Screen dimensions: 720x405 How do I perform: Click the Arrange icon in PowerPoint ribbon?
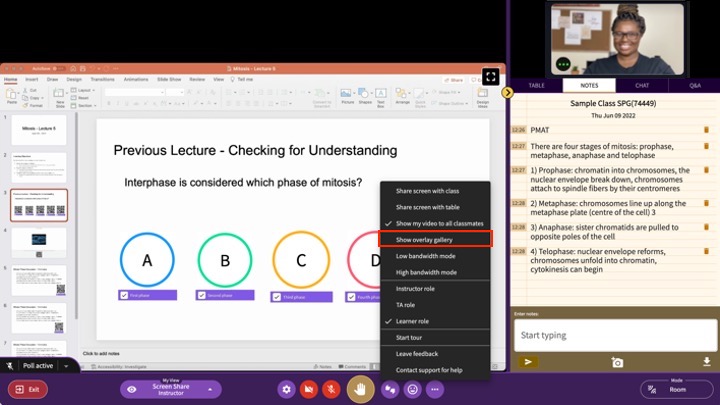pos(402,96)
